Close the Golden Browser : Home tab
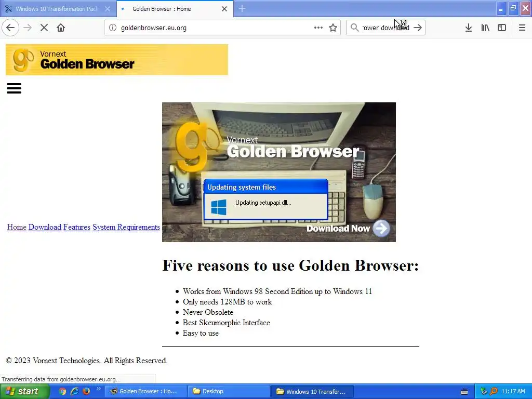Viewport: 532px width, 399px height. point(224,9)
